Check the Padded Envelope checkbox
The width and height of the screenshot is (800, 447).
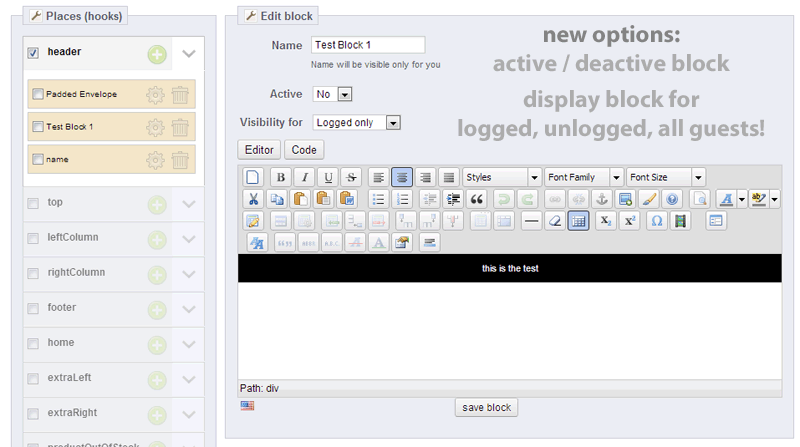[x=38, y=95]
